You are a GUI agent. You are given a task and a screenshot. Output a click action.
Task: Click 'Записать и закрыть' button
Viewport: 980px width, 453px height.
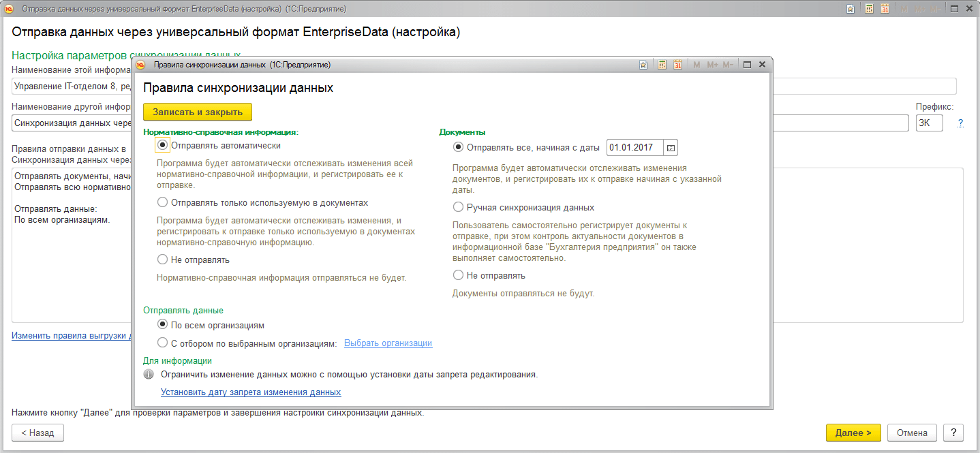click(x=198, y=112)
